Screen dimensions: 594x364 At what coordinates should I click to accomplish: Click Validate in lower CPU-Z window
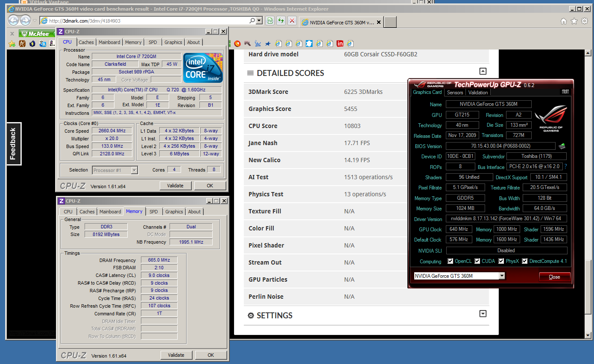click(x=176, y=355)
